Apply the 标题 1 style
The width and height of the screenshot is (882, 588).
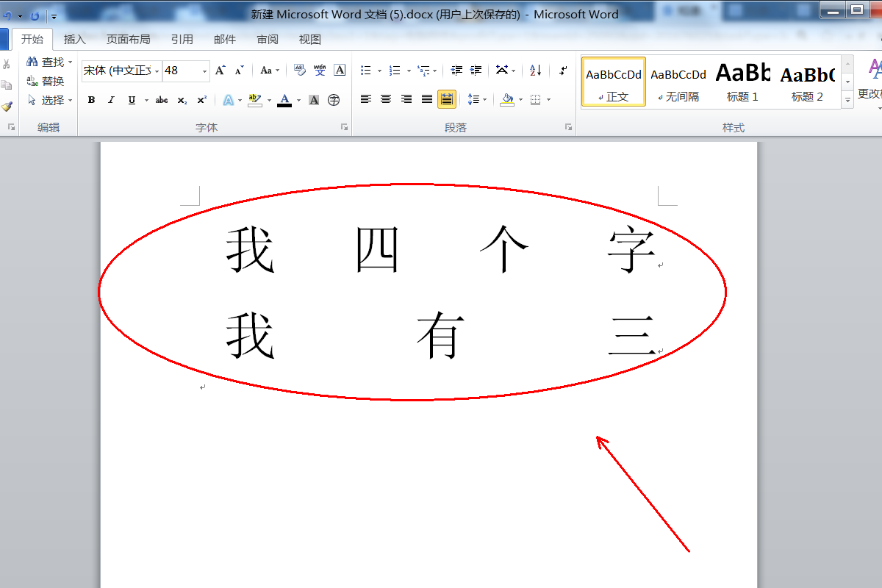tap(742, 82)
